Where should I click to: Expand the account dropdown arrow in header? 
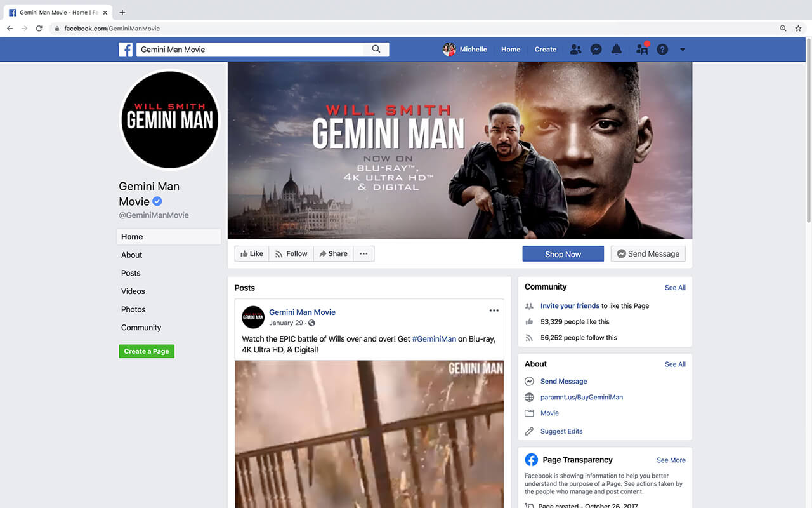683,50
